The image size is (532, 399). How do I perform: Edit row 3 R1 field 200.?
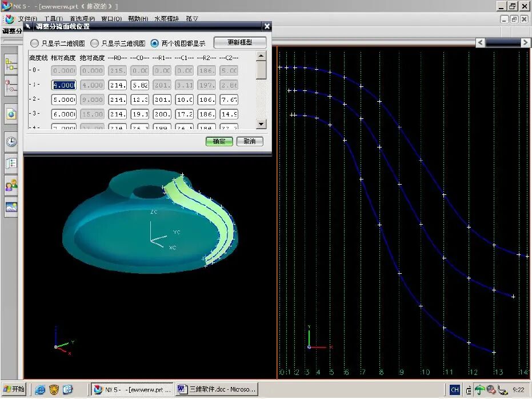pos(162,114)
